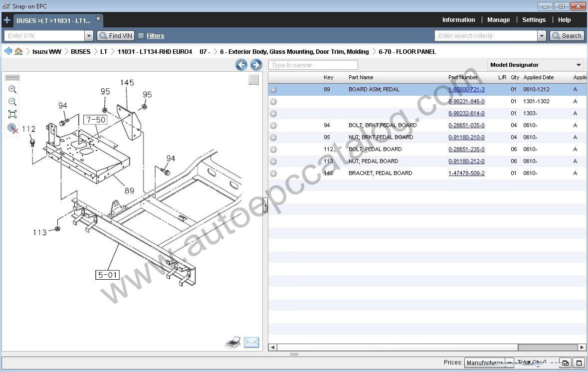This screenshot has width=588, height=372.
Task: Open the Help menu
Action: (565, 20)
